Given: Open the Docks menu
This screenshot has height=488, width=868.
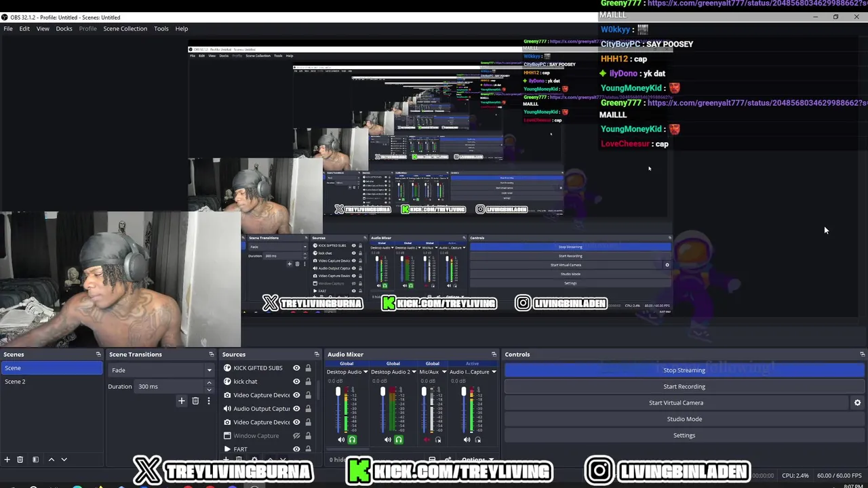Looking at the screenshot, I should 64,28.
